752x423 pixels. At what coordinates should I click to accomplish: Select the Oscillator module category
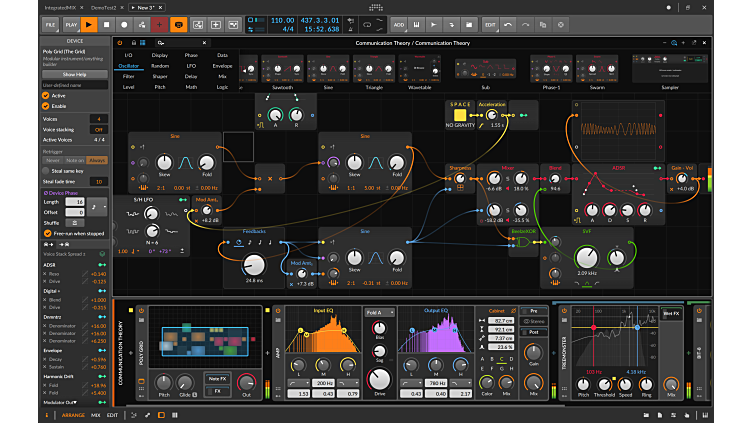(129, 66)
